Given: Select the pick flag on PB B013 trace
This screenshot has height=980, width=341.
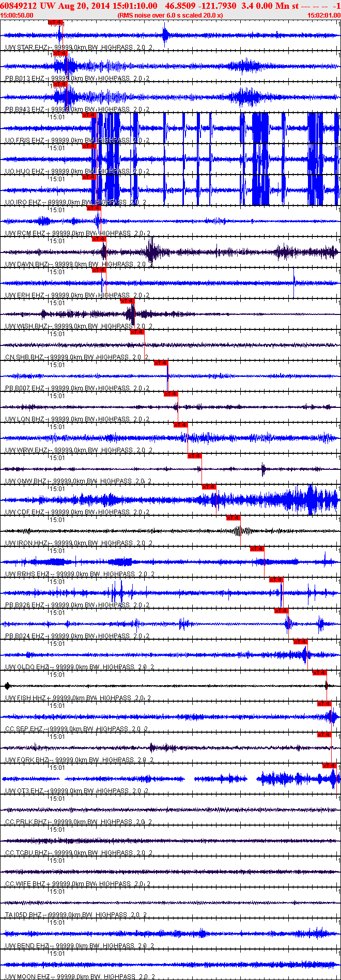Looking at the screenshot, I should (60, 53).
